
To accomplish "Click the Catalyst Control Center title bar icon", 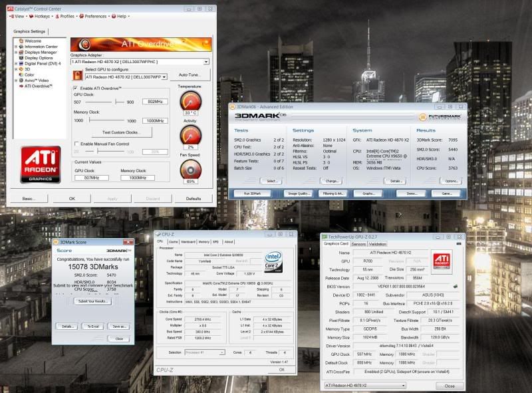I will (x=10, y=9).
